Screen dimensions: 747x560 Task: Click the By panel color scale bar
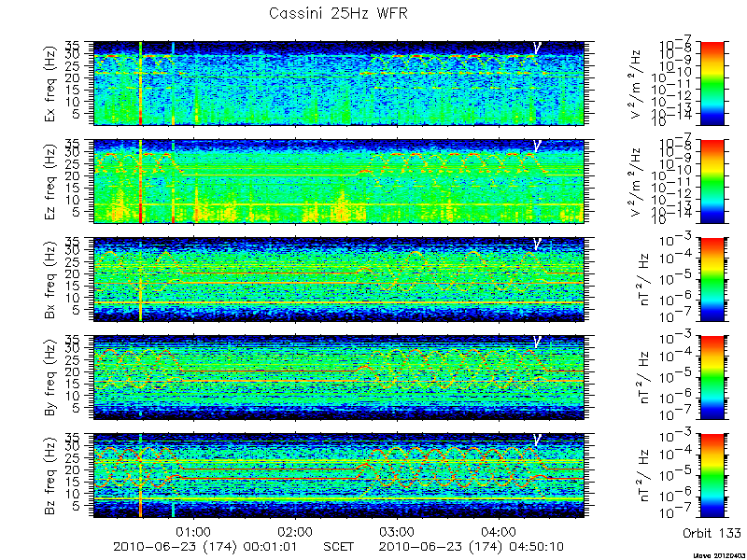712,378
